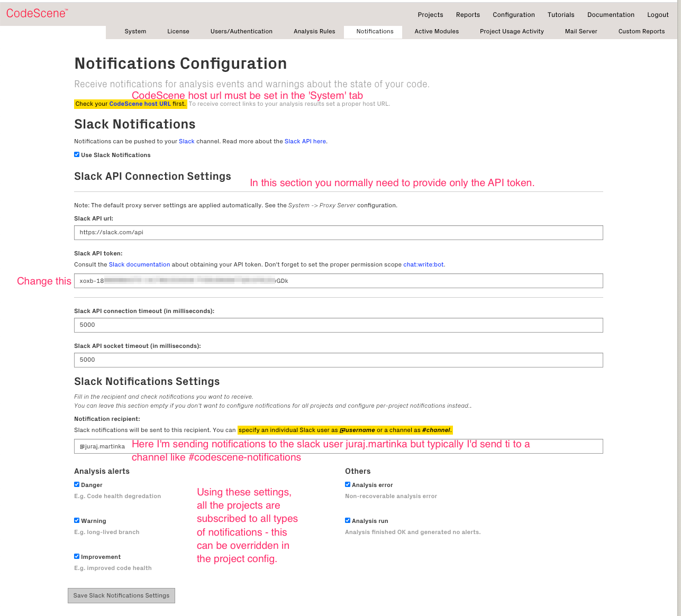Open the Slack API here link
Image resolution: width=681 pixels, height=616 pixels.
305,141
